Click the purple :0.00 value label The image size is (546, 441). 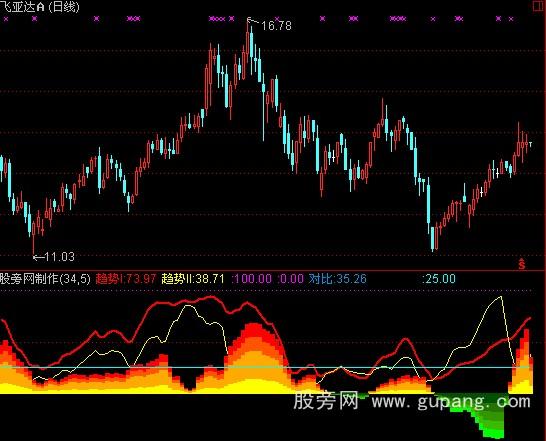click(x=291, y=279)
